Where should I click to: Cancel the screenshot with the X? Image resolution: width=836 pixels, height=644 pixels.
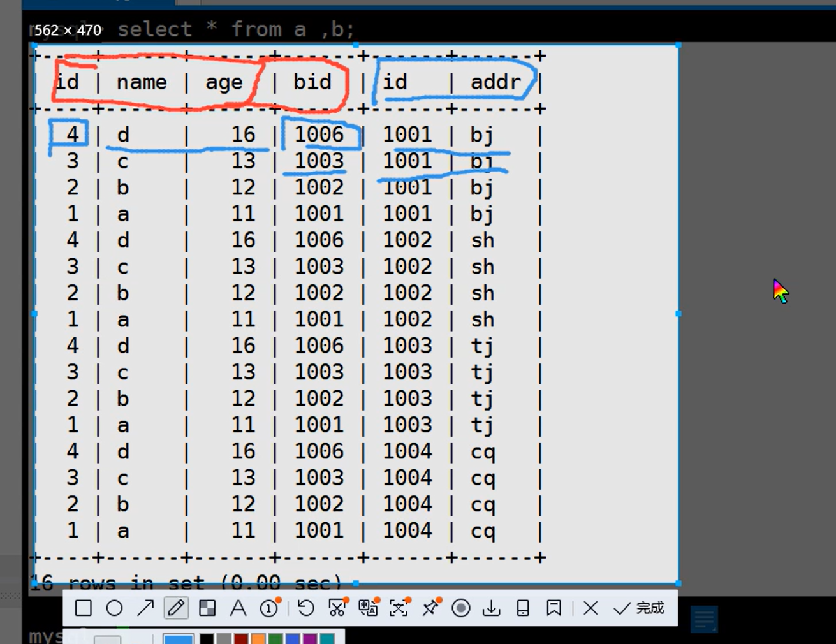click(x=590, y=608)
